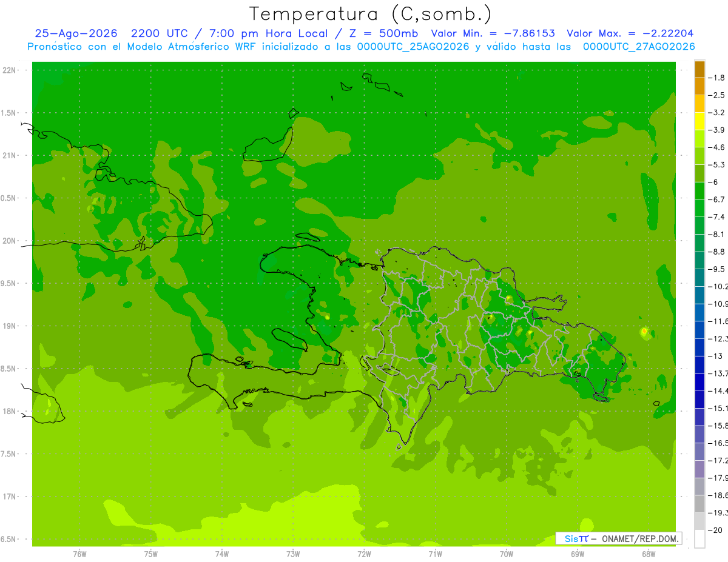
Task: Click the -10.2 legend value
Action: point(718,286)
